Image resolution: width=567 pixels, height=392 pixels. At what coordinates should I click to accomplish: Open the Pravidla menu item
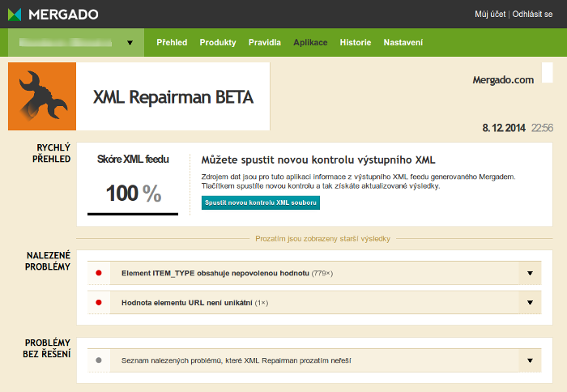point(265,42)
